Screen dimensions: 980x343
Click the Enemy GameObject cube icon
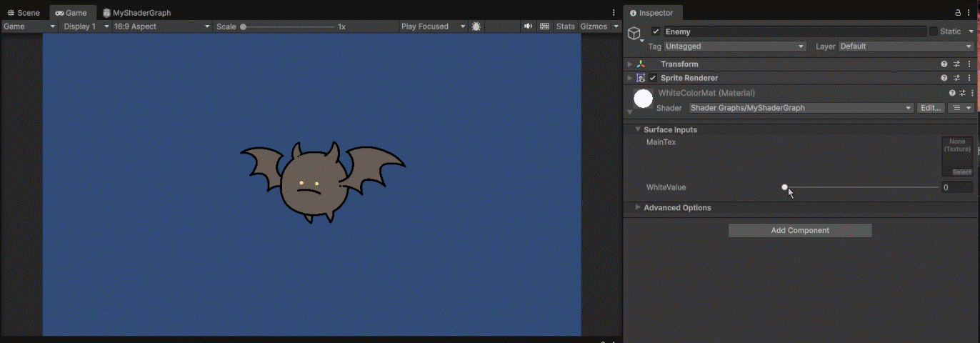point(633,34)
